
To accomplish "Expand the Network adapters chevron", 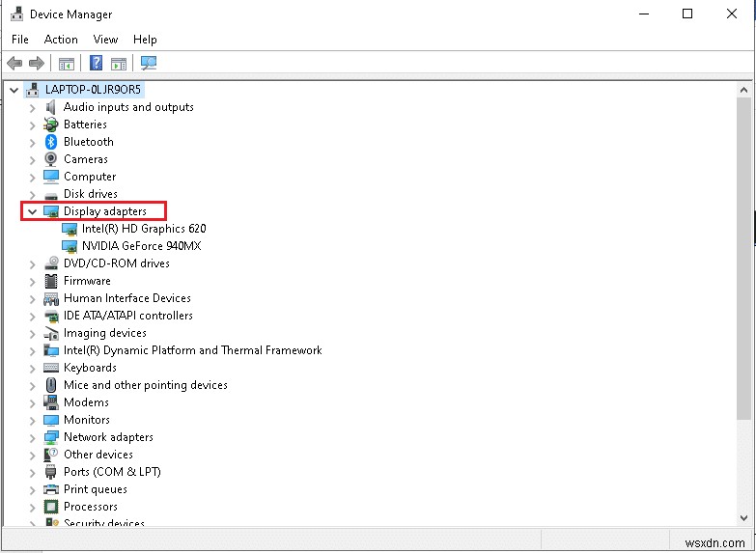I will point(32,437).
